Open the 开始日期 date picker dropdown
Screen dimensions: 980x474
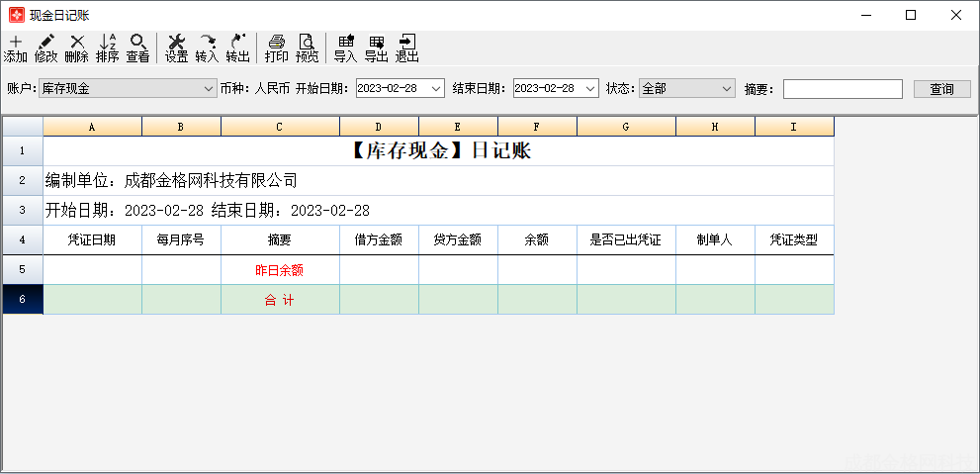(x=437, y=89)
